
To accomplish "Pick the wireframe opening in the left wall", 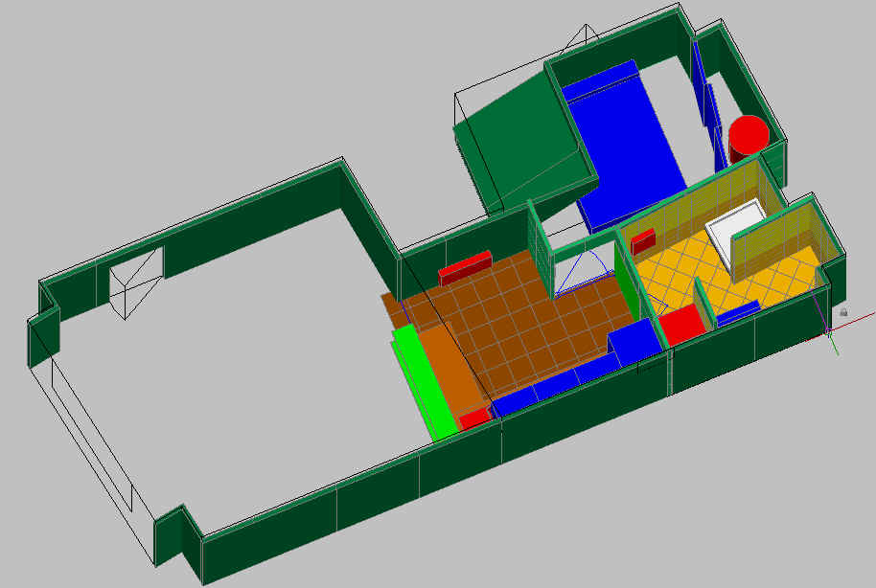I will [x=136, y=283].
